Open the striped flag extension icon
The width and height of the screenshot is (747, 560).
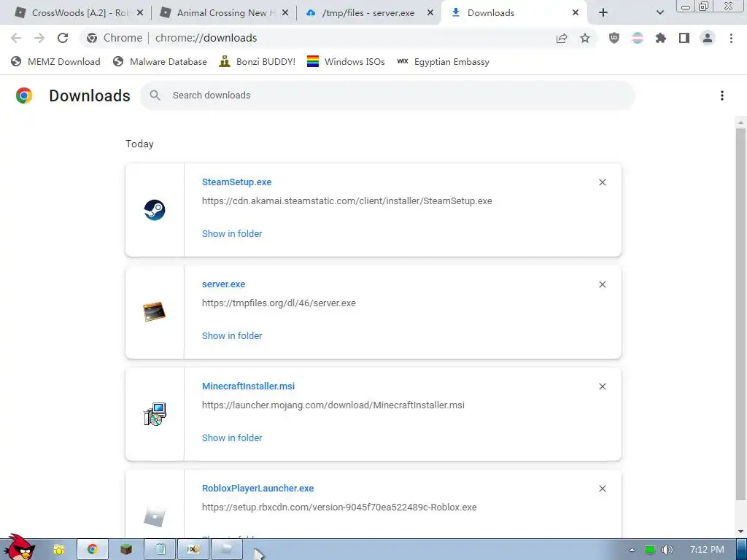pos(638,38)
